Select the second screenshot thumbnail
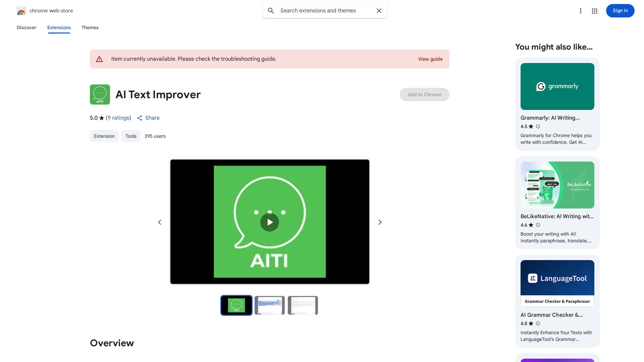 (269, 305)
